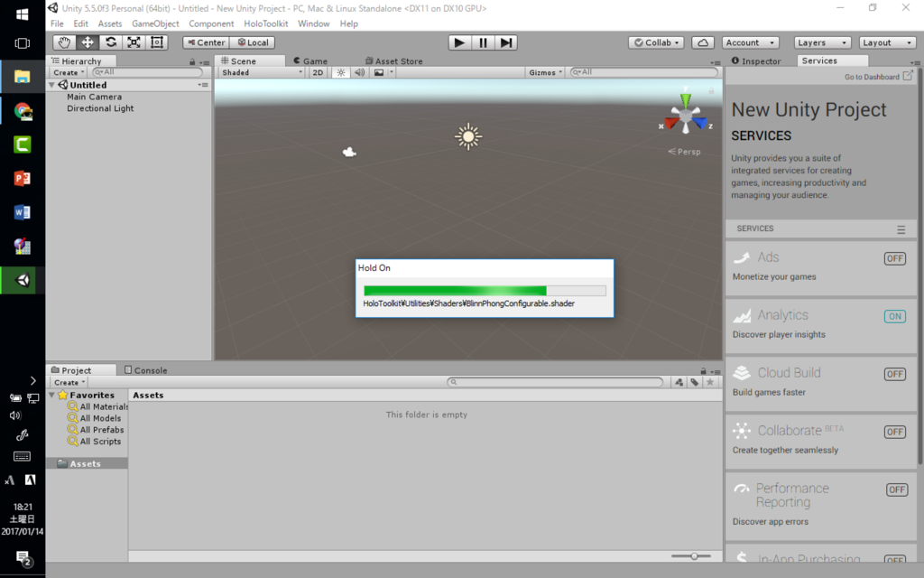Open the File menu
This screenshot has width=924, height=578.
tap(57, 23)
